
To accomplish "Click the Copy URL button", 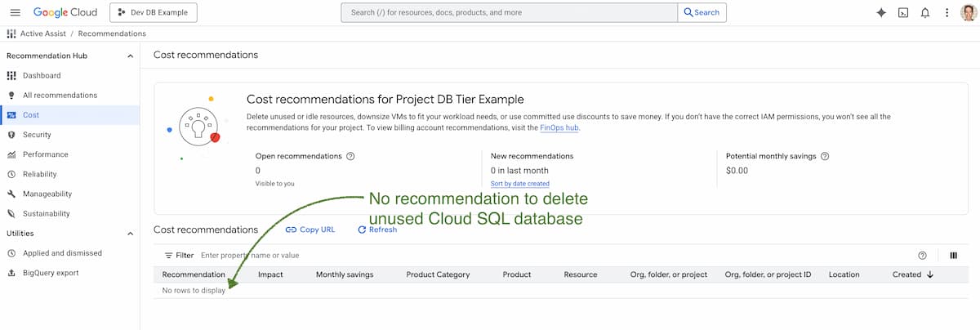I will (x=310, y=230).
